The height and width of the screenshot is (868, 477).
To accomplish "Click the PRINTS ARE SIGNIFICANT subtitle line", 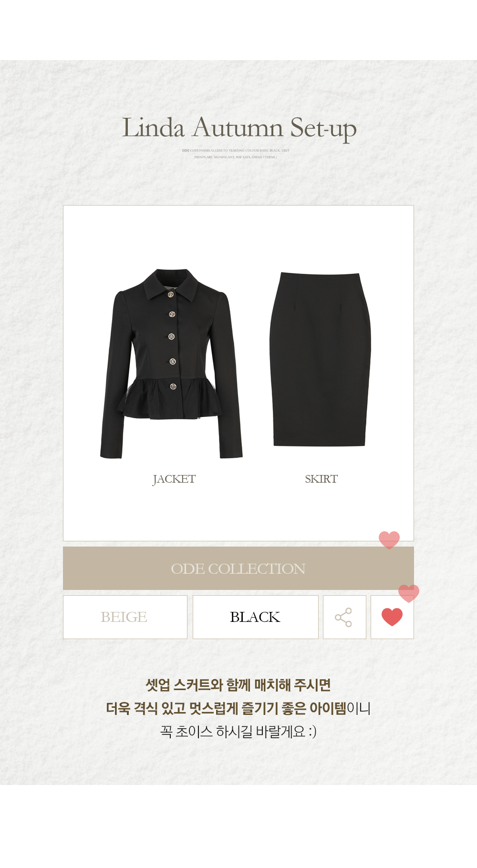I will [236, 157].
